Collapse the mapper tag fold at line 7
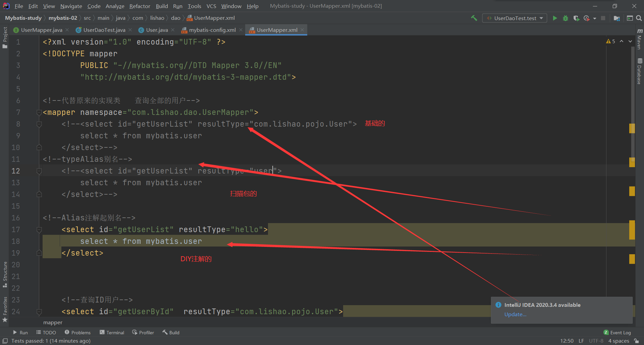The width and height of the screenshot is (644, 345). point(39,113)
